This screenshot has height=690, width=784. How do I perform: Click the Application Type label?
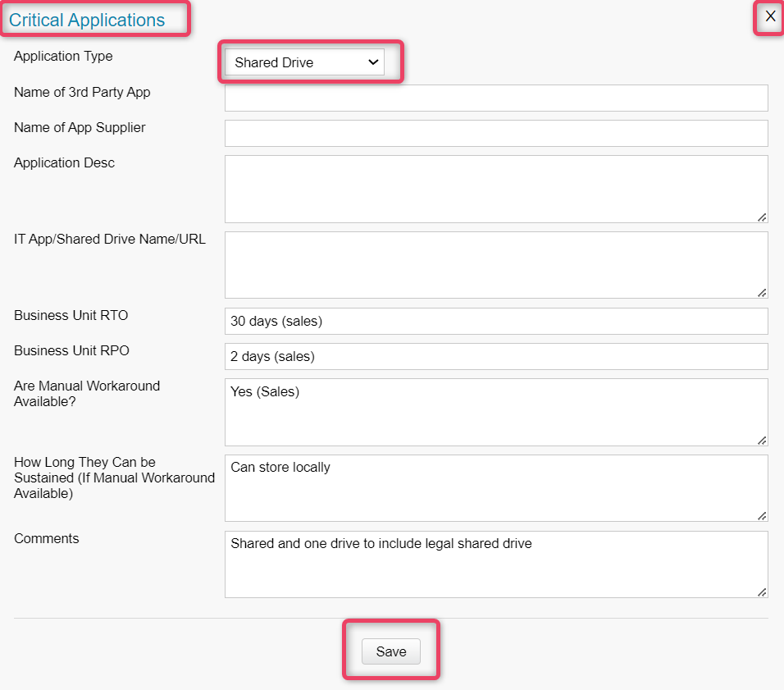click(63, 56)
